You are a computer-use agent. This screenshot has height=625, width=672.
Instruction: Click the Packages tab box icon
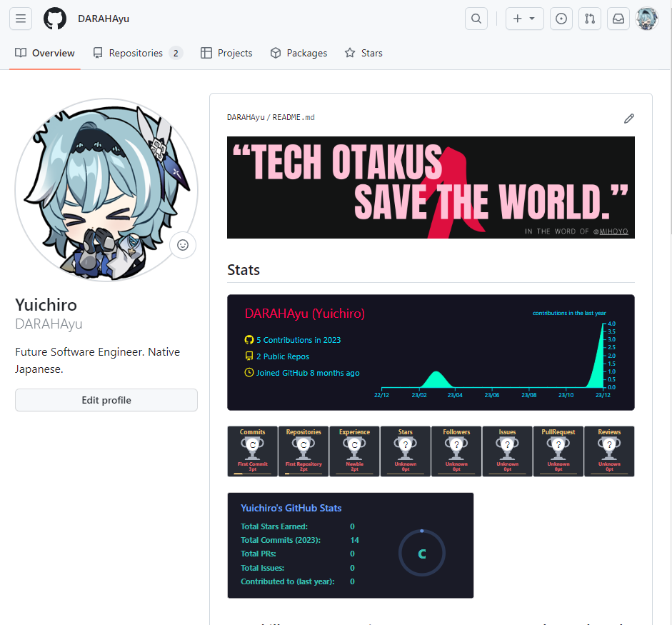pos(275,53)
